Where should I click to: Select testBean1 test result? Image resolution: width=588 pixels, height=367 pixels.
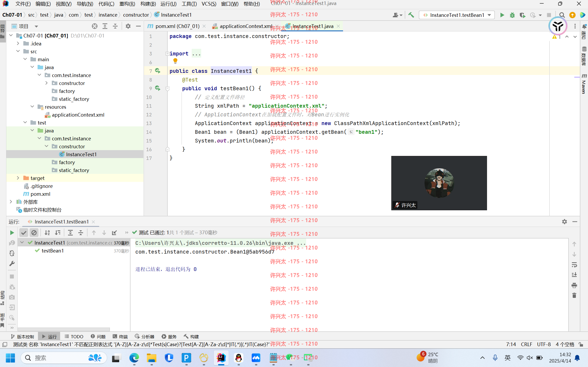click(52, 251)
